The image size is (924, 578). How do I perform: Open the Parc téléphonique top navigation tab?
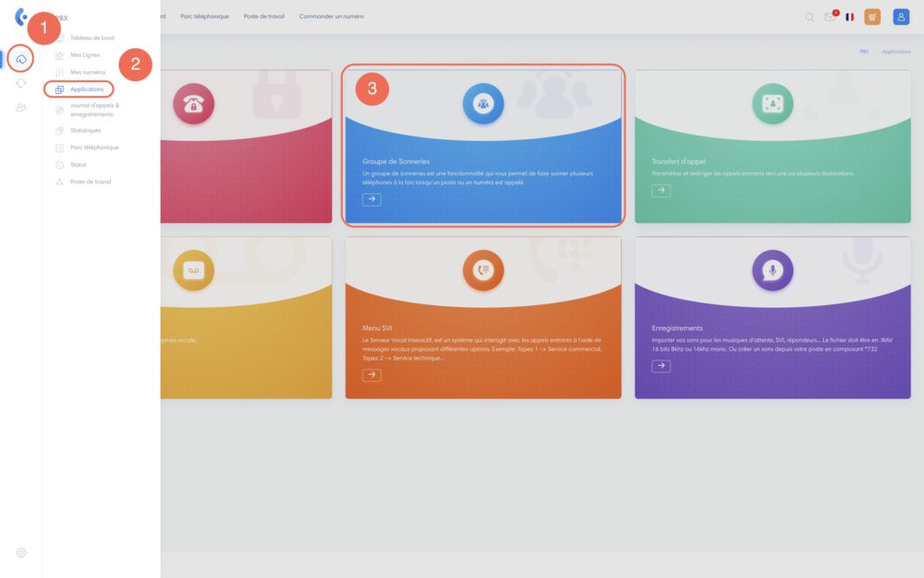point(204,16)
